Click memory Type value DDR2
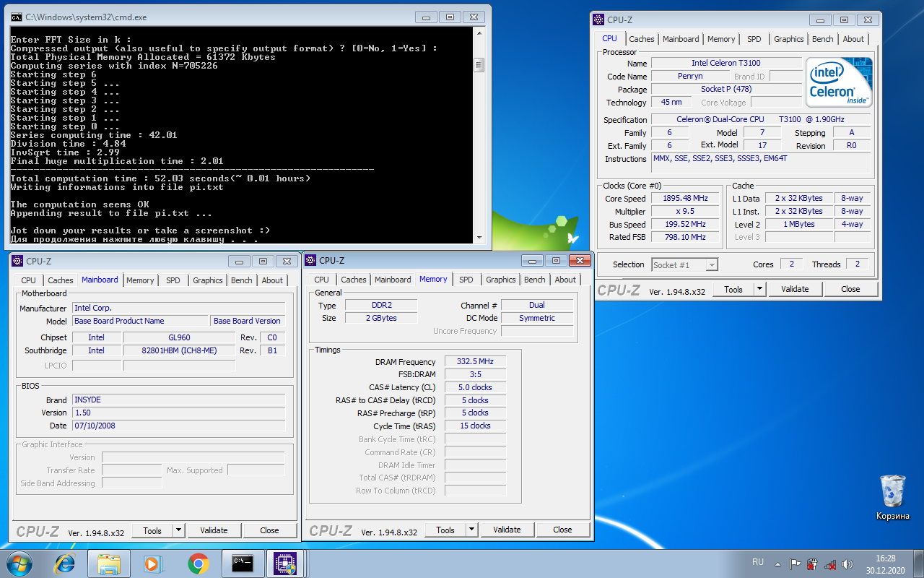The height and width of the screenshot is (578, 924). click(381, 306)
